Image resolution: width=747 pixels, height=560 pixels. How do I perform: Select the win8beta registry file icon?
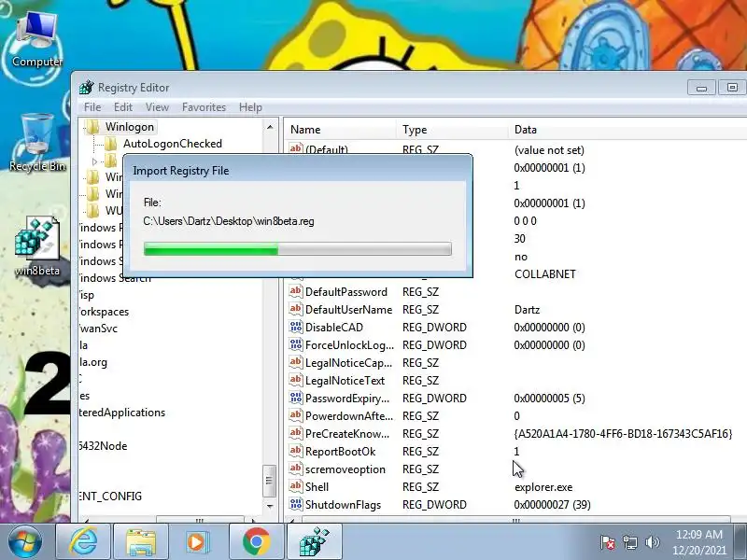(x=37, y=245)
